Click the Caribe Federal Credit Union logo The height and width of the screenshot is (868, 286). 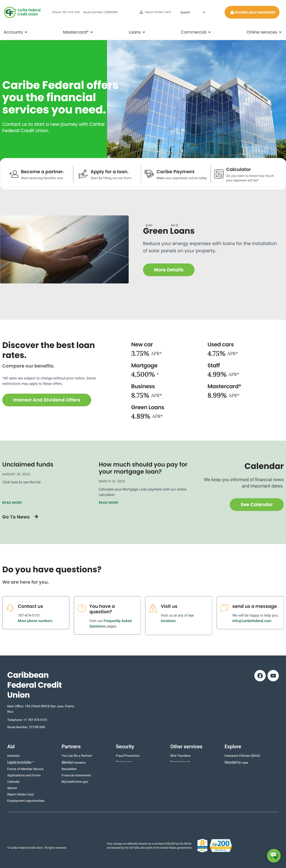pos(22,12)
